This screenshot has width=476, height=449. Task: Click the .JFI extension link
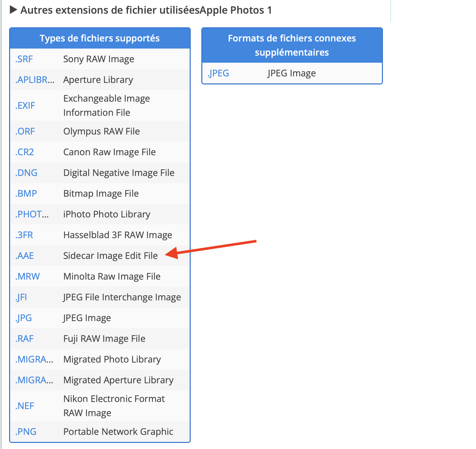pyautogui.click(x=21, y=297)
